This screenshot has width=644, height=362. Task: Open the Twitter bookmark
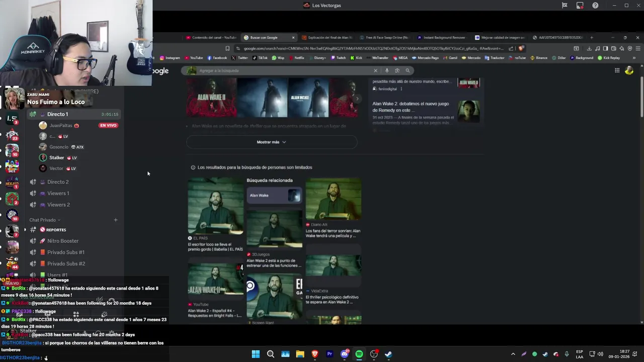pos(240,58)
